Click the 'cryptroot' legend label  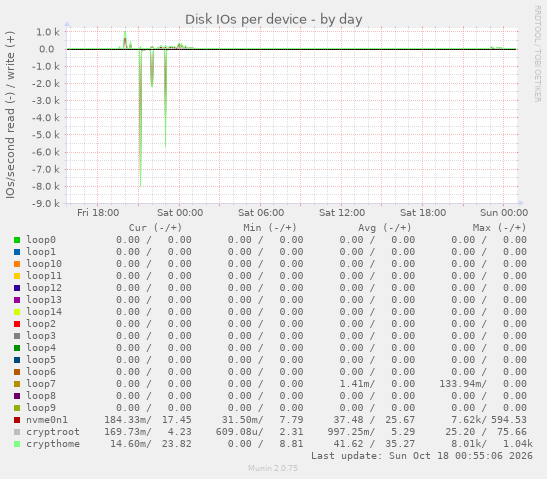(x=53, y=432)
